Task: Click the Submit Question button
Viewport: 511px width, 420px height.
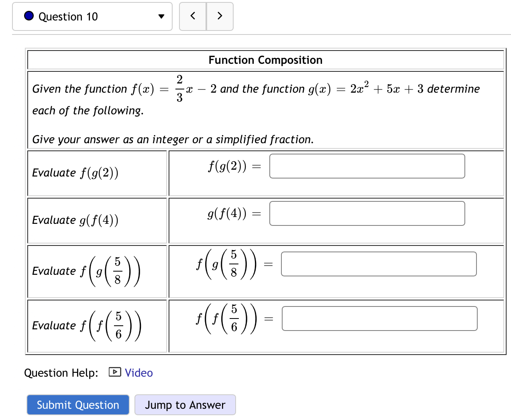Action: pyautogui.click(x=78, y=405)
